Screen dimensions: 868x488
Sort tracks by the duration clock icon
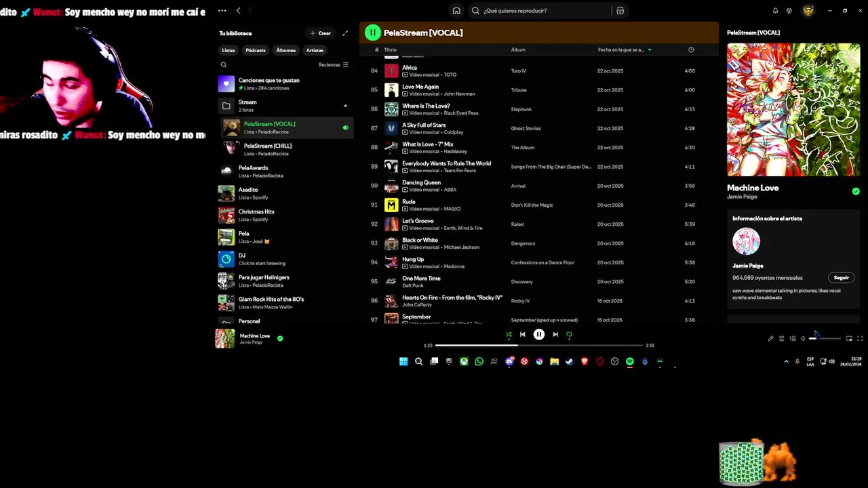[x=691, y=49]
